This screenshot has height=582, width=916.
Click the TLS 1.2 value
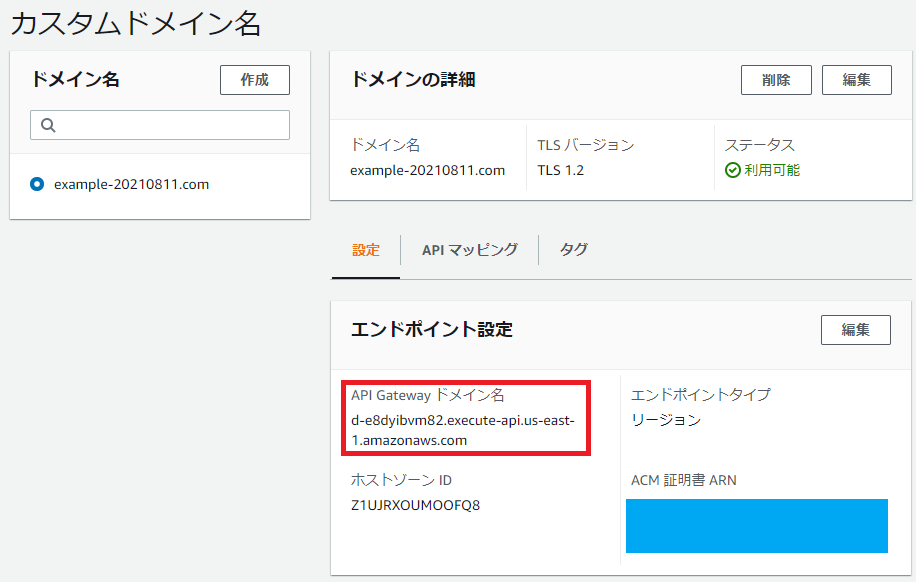click(x=560, y=170)
